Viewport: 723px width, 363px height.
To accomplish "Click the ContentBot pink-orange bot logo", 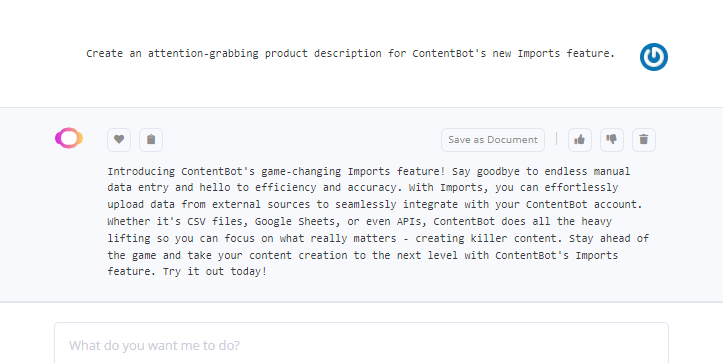I will [x=69, y=138].
